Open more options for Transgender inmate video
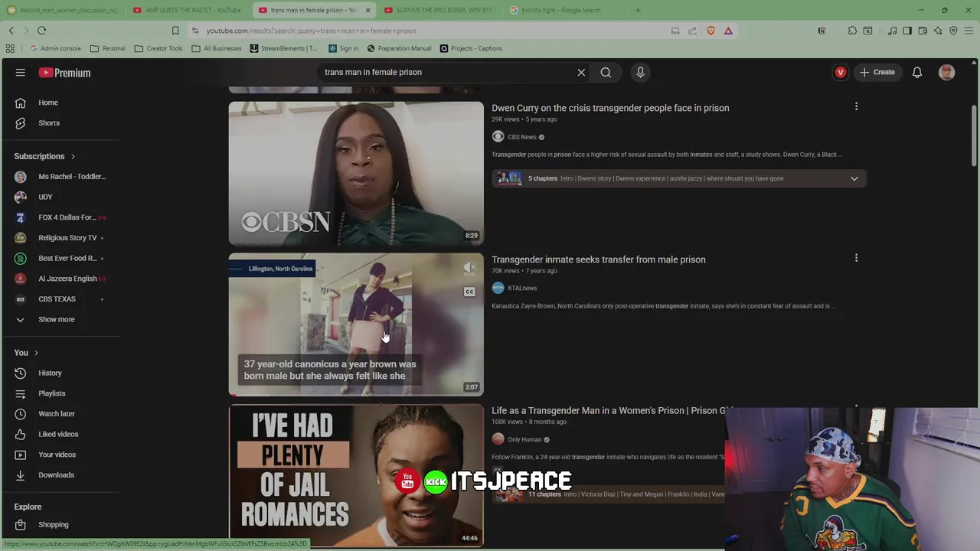This screenshot has width=980, height=551. (856, 258)
